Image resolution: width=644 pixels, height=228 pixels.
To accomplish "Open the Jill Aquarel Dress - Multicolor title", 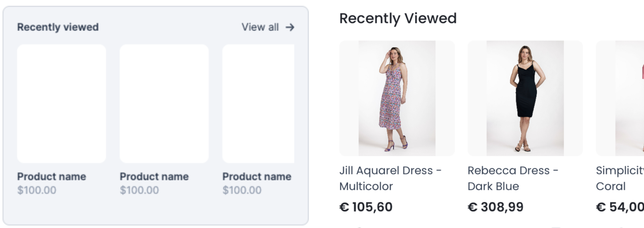I will tap(390, 178).
